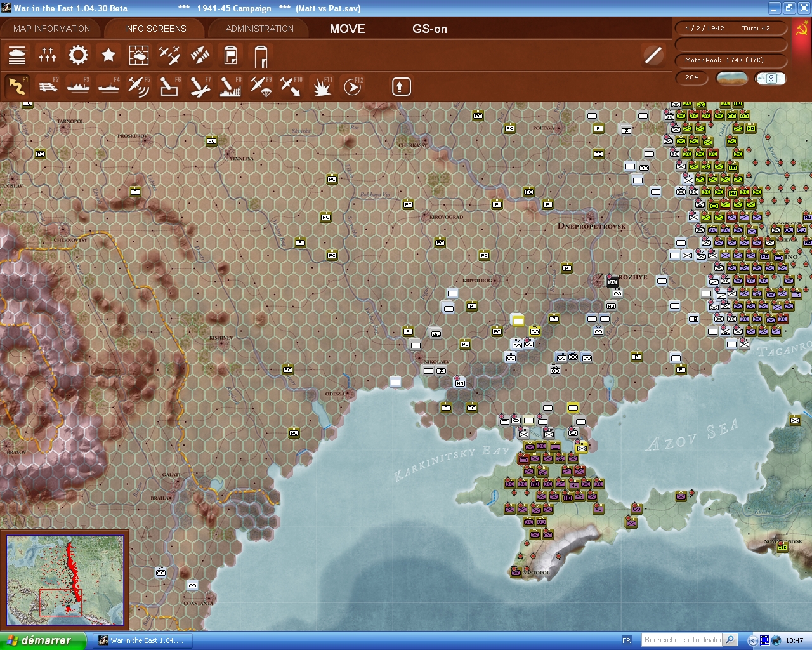
Task: Open the démarrer Start button
Action: coord(43,640)
